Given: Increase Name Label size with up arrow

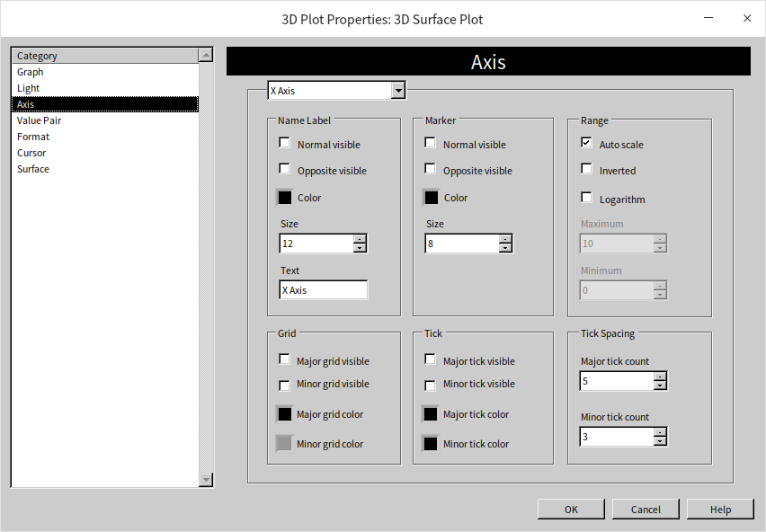Looking at the screenshot, I should tap(360, 239).
